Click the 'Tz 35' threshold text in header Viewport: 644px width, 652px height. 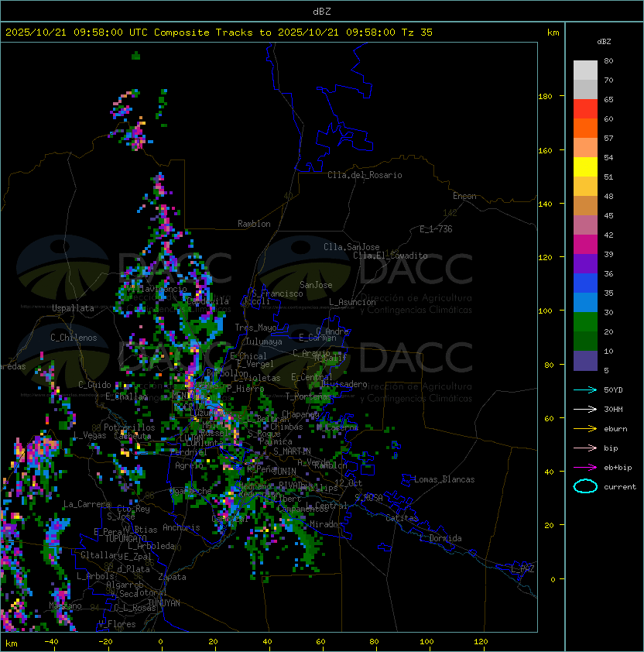pyautogui.click(x=417, y=33)
